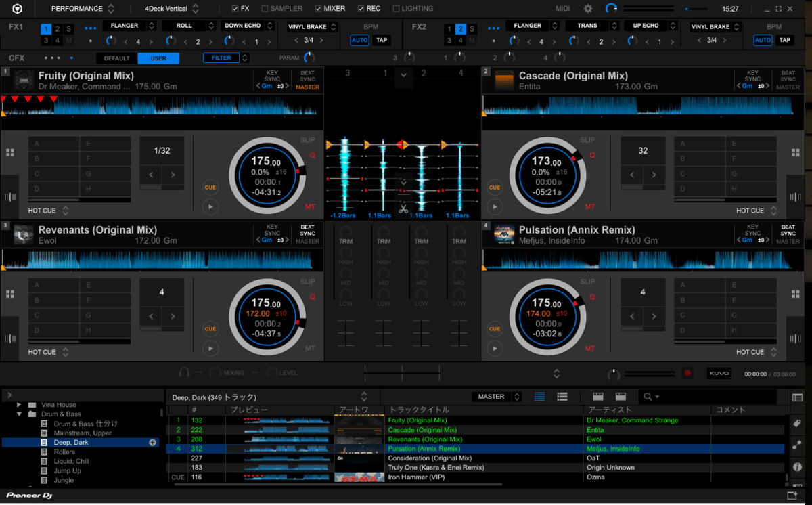
Task: Click the scissors icon in the mixer waveform
Action: [x=403, y=208]
